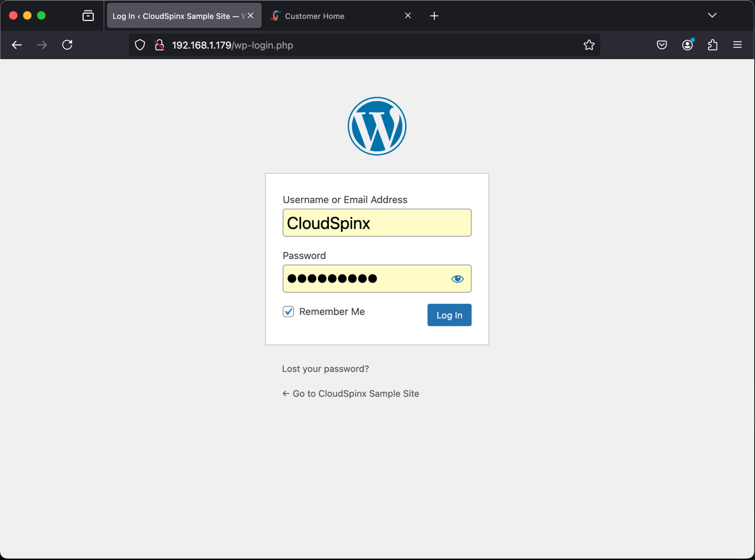Viewport: 755px width, 560px height.
Task: Uncheck the Remember Me checkbox
Action: [x=288, y=311]
